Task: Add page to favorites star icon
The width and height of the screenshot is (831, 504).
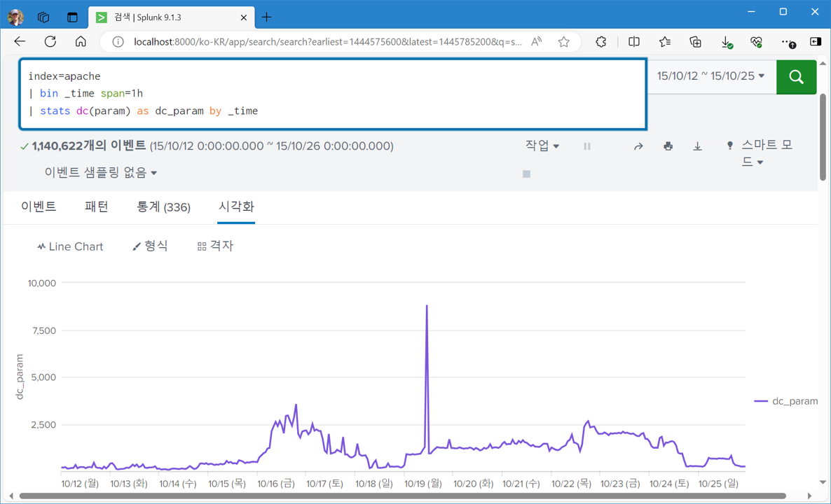Action: pyautogui.click(x=563, y=42)
